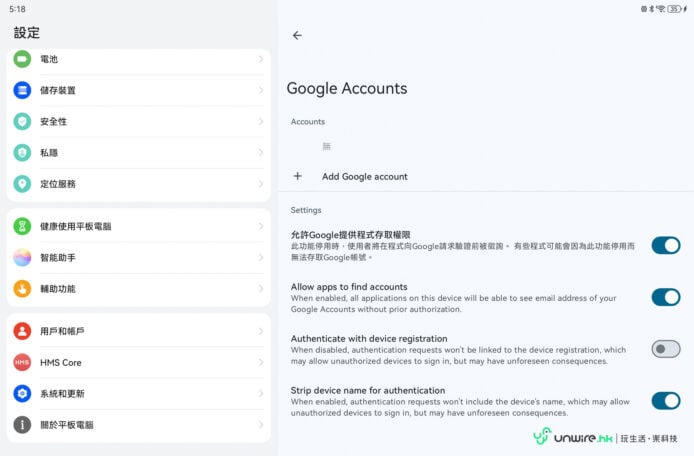Turn off Strip device name for authentication
Viewport: 694px width, 456px height.
click(665, 401)
